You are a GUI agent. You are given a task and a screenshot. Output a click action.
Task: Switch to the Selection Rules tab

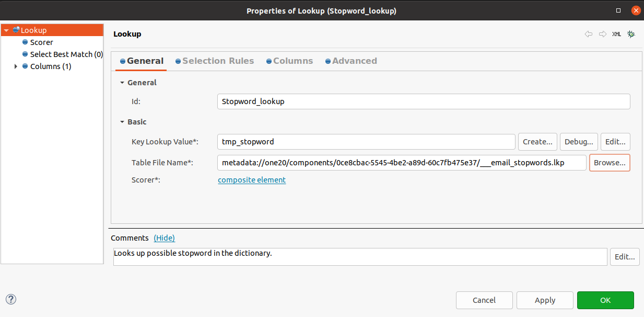click(x=215, y=61)
